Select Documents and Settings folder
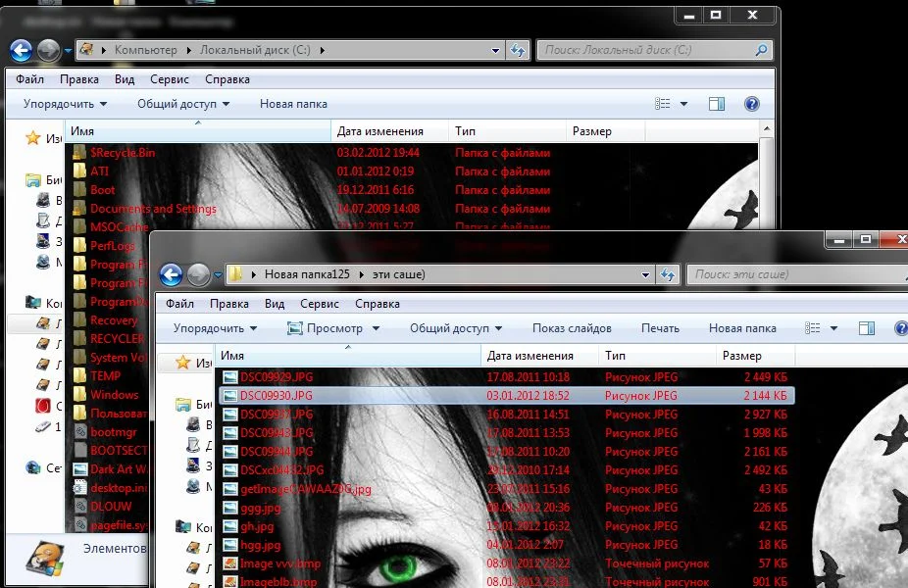This screenshot has height=588, width=908. [x=153, y=209]
